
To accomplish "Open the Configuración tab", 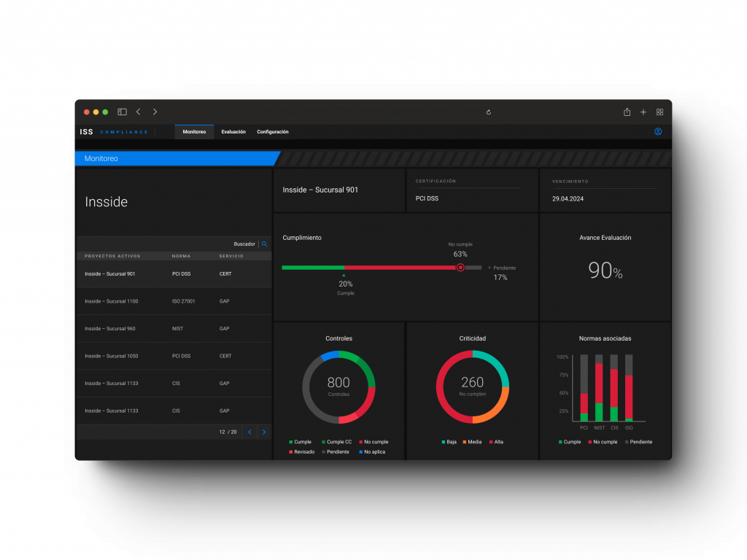I will coord(272,131).
